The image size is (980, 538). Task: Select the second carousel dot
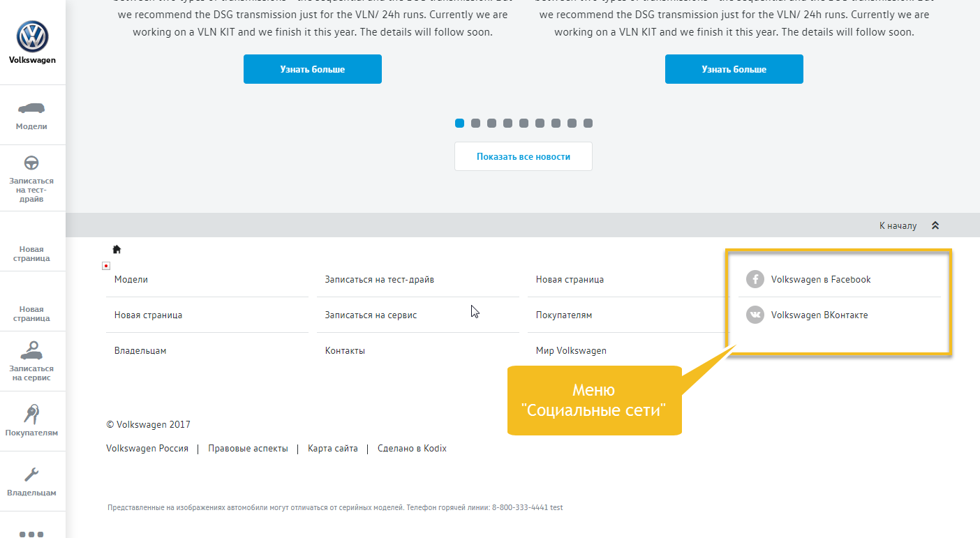pos(475,123)
